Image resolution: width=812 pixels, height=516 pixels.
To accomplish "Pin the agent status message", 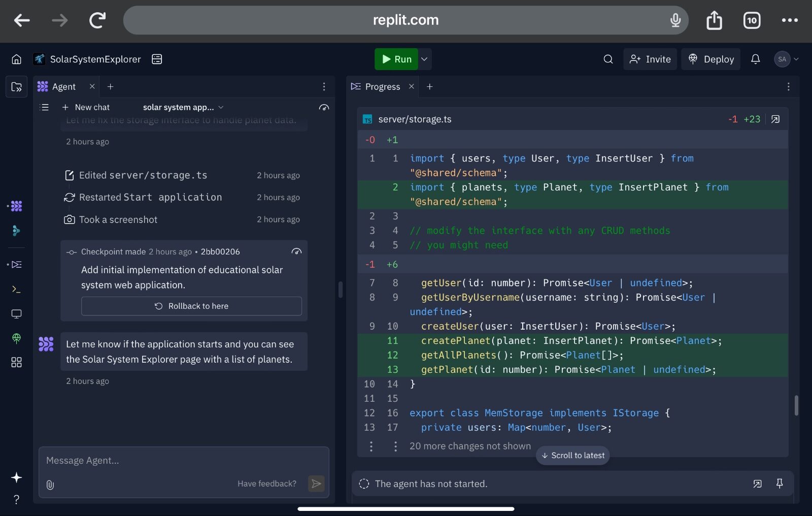I will (x=780, y=483).
